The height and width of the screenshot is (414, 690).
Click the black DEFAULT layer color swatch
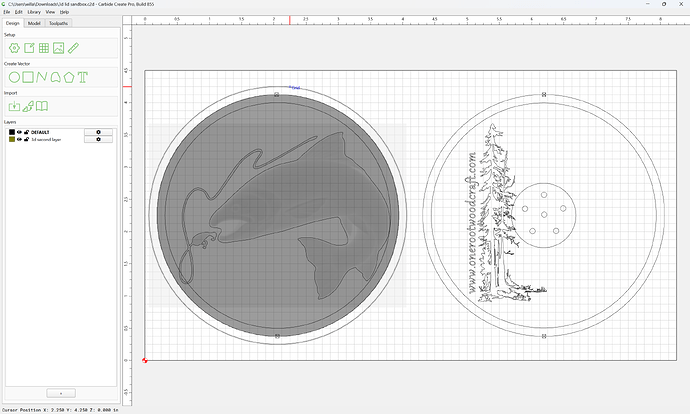tap(12, 132)
